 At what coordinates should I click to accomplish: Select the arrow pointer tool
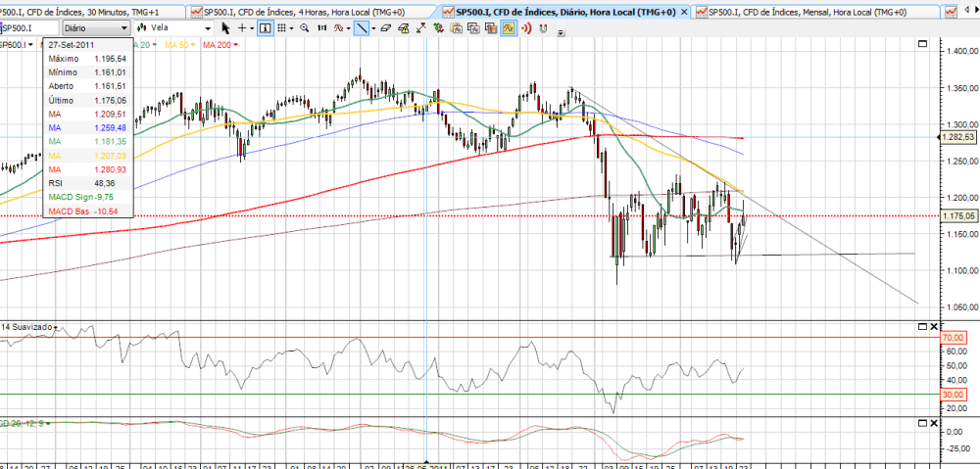pyautogui.click(x=225, y=28)
